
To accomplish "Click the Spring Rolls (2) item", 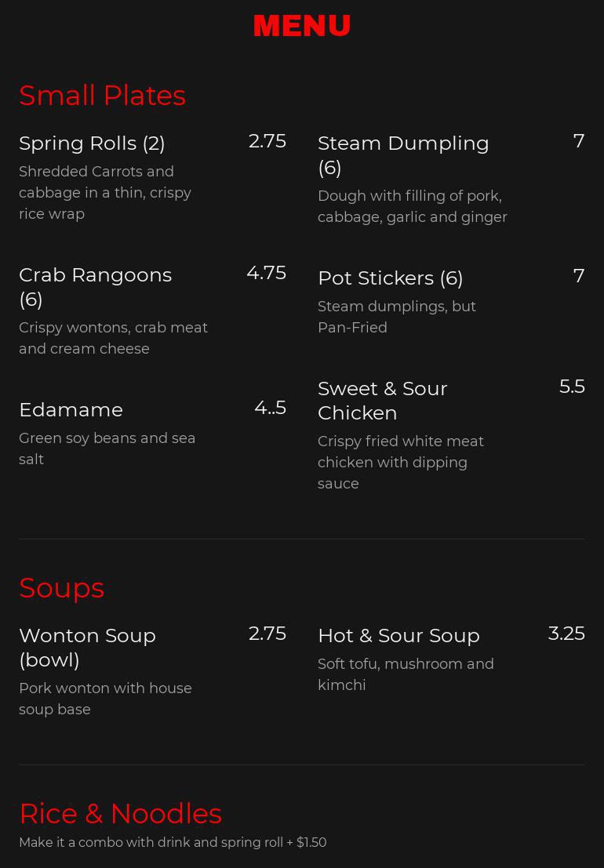I will (92, 143).
